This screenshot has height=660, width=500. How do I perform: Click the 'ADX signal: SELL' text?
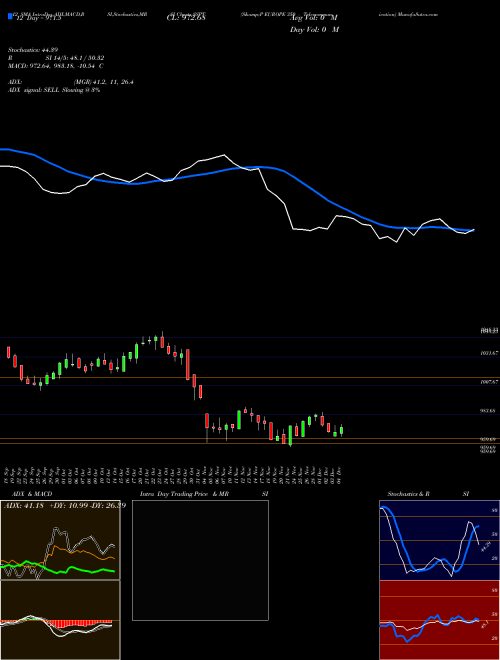[x=34, y=90]
